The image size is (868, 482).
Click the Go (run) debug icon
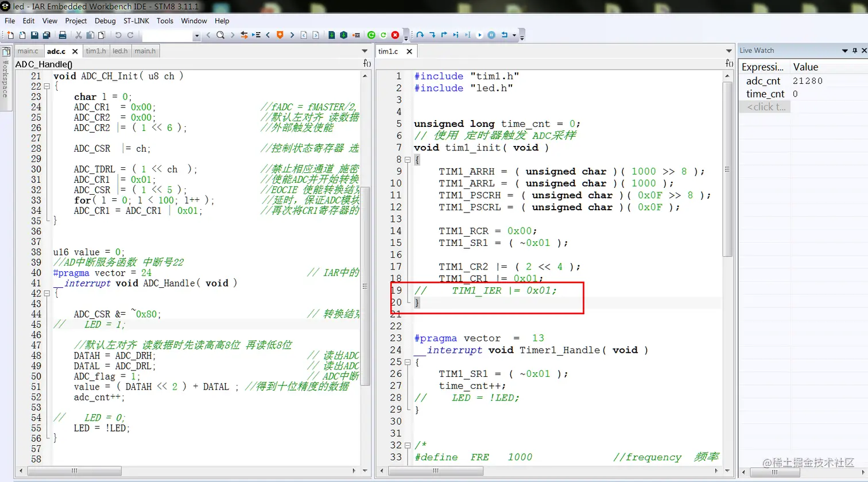pos(479,35)
